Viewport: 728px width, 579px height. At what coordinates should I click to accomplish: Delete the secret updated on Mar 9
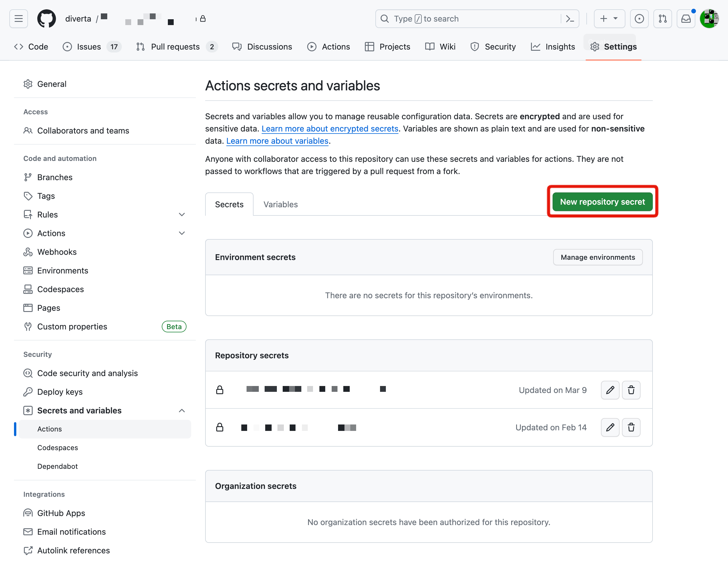pos(631,390)
